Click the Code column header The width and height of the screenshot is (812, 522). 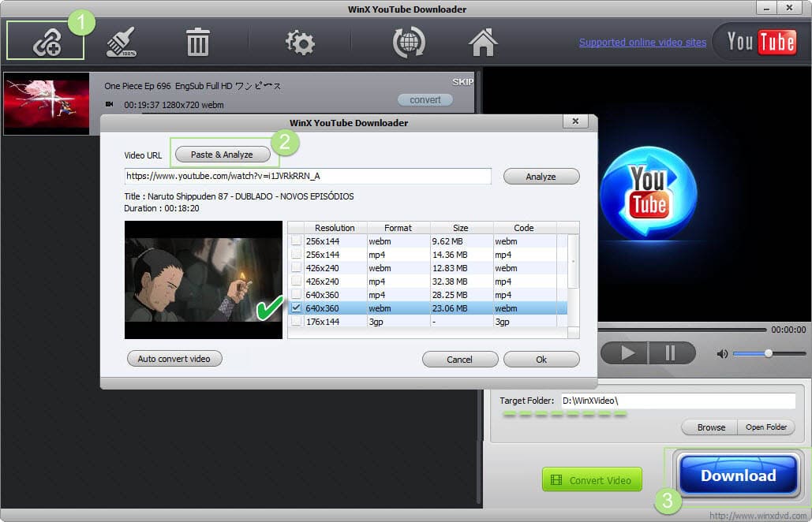[x=524, y=228]
